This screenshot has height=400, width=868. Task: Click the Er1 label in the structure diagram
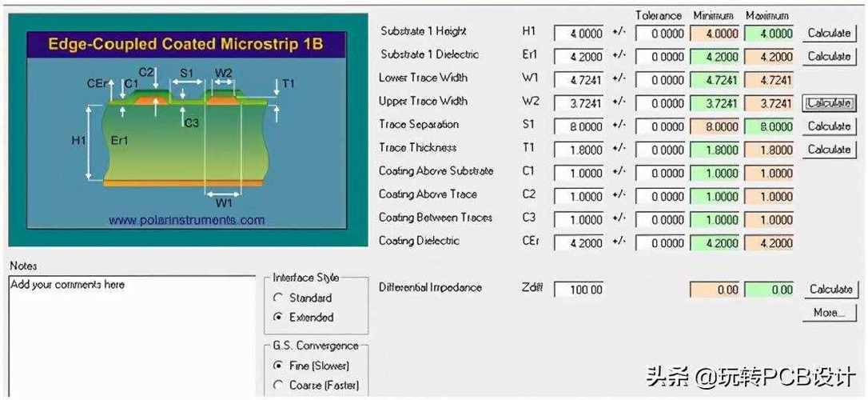click(119, 141)
